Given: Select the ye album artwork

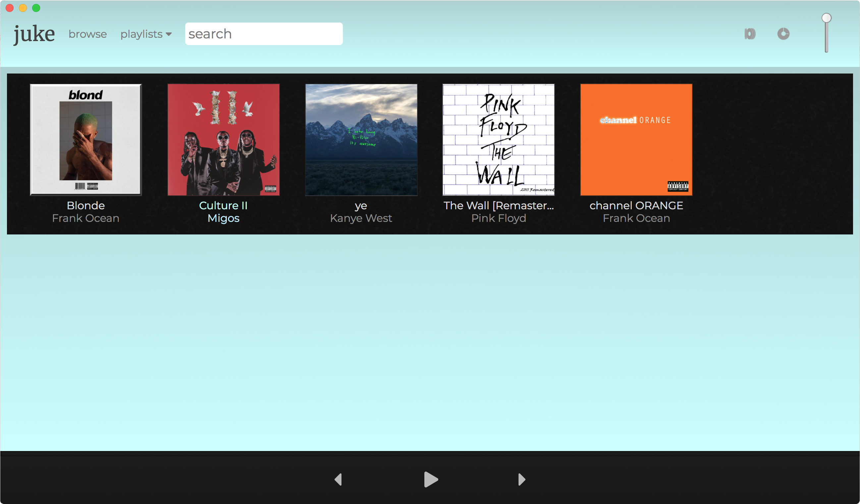Looking at the screenshot, I should (361, 139).
